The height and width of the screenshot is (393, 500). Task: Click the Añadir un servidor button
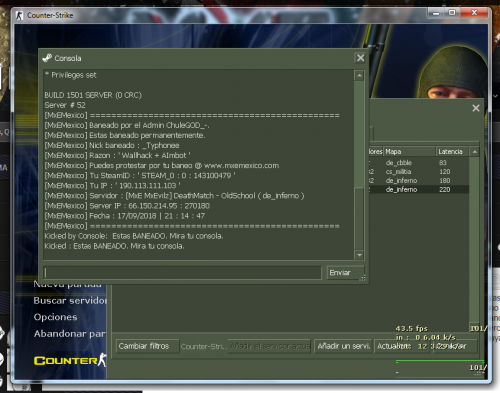pyautogui.click(x=343, y=346)
